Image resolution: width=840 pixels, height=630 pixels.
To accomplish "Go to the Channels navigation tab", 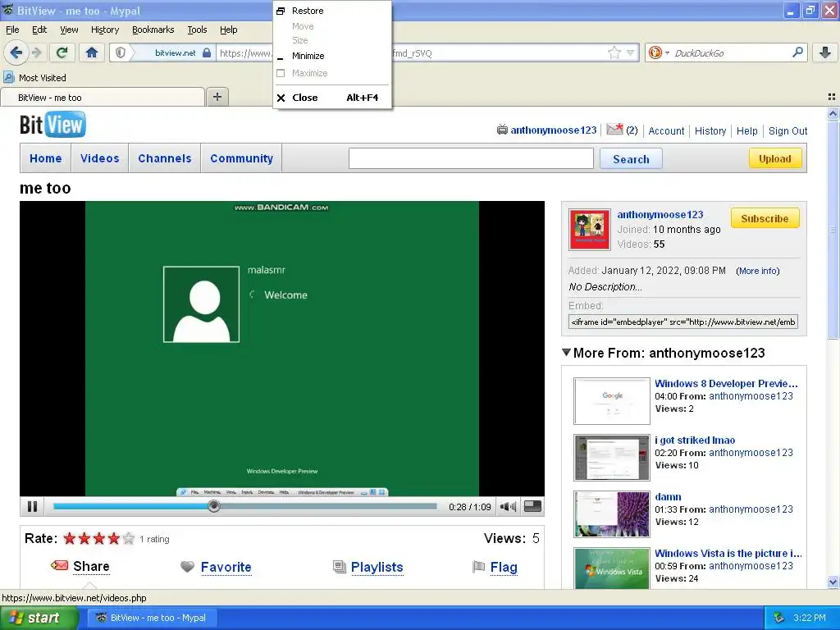I will (164, 158).
